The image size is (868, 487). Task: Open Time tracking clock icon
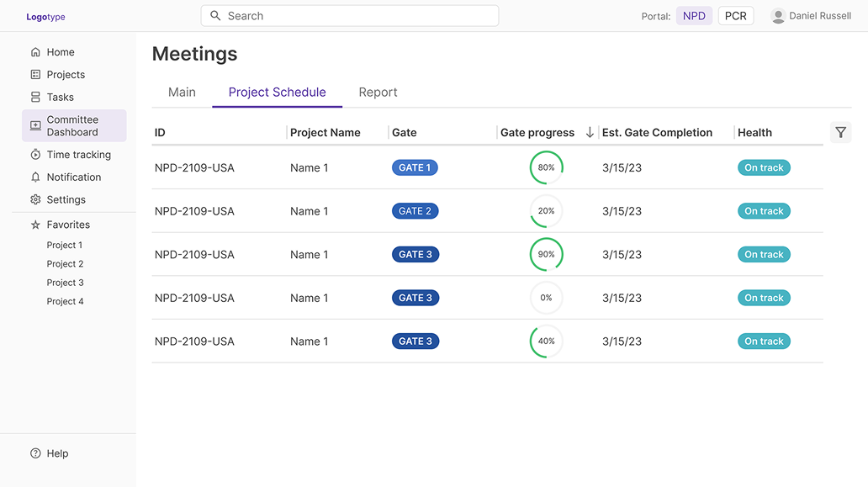click(x=35, y=155)
